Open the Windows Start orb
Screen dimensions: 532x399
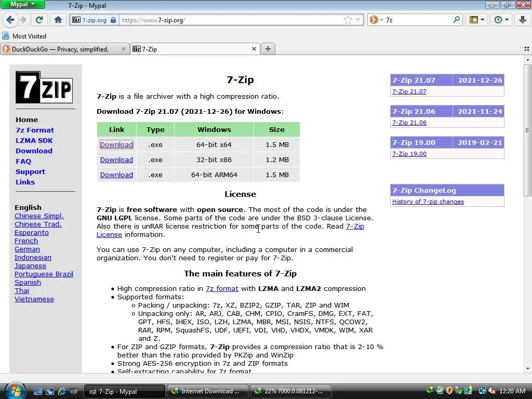(14, 391)
